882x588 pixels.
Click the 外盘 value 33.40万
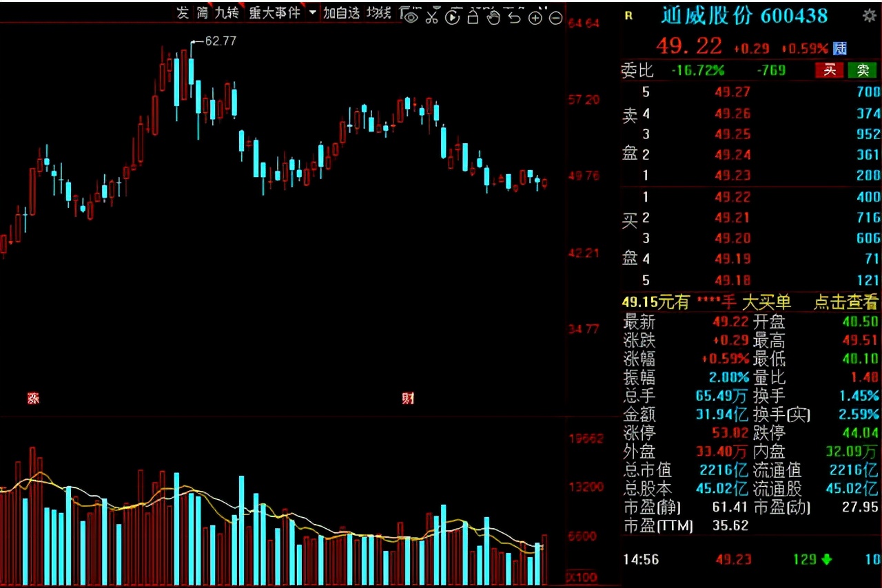click(x=722, y=452)
